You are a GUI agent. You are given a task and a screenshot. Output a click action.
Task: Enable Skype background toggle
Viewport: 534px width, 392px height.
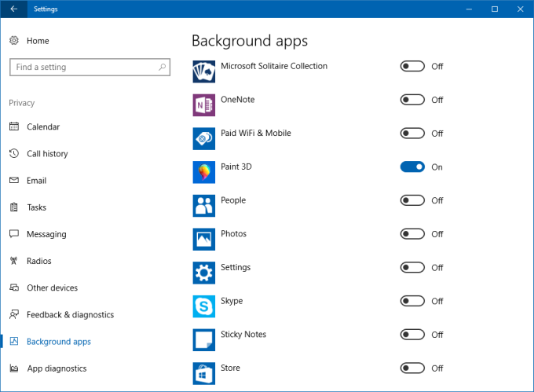412,301
